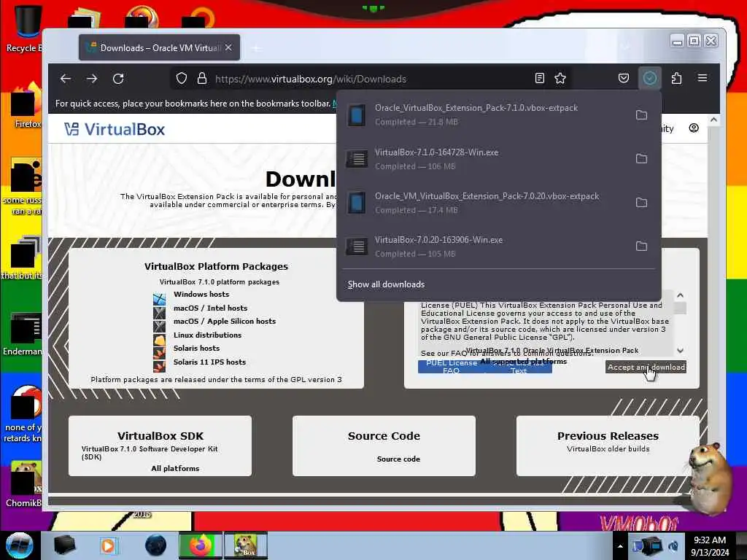Viewport: 747px width, 560px height.
Task: Go back with the browser back arrow
Action: [66, 79]
